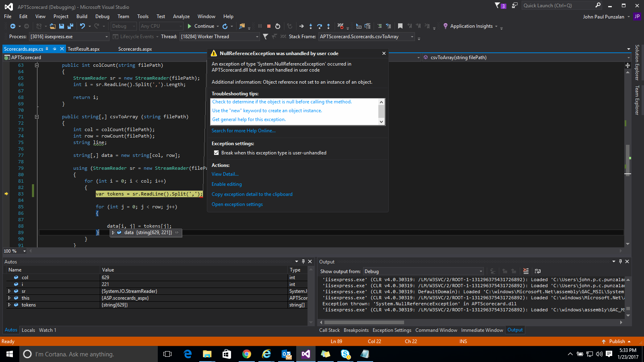The height and width of the screenshot is (362, 644).
Task: Click the Toggle Bookmark icon
Action: [400, 26]
